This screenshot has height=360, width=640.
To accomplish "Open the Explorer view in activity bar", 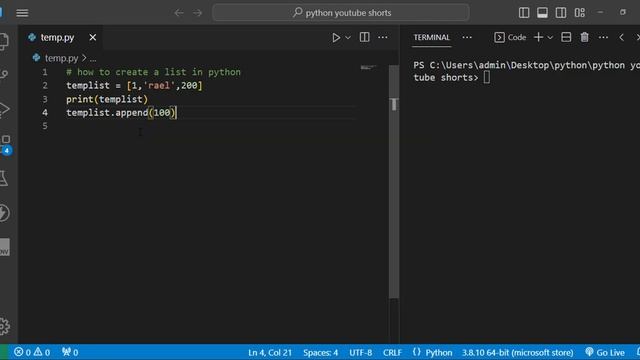I will point(4,41).
